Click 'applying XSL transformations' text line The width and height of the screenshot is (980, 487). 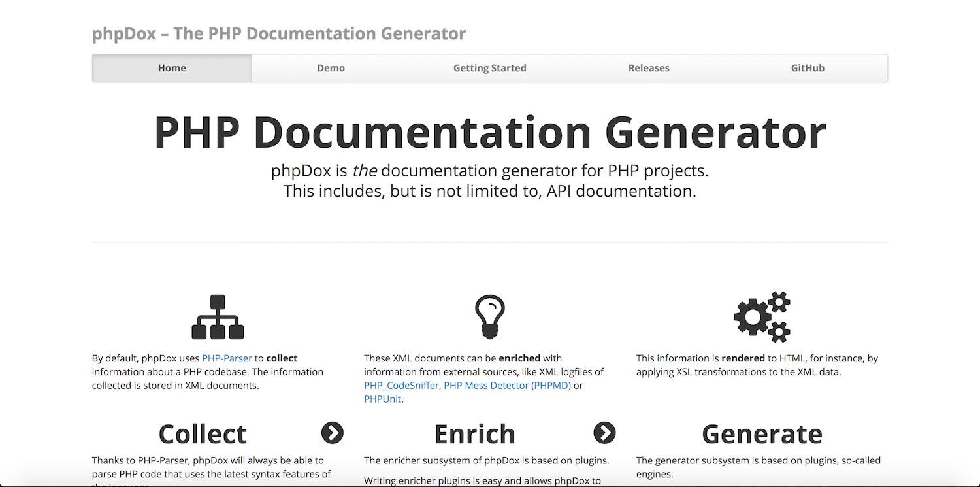click(x=739, y=372)
